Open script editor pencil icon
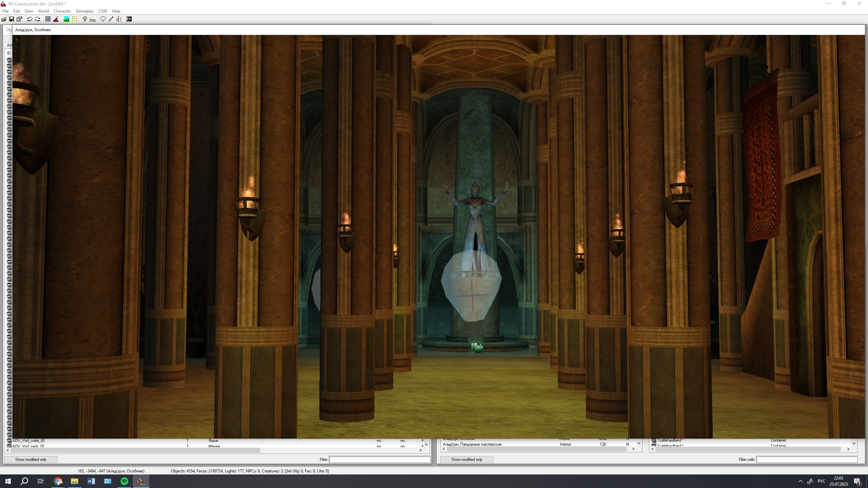This screenshot has height=488, width=868. pyautogui.click(x=111, y=19)
